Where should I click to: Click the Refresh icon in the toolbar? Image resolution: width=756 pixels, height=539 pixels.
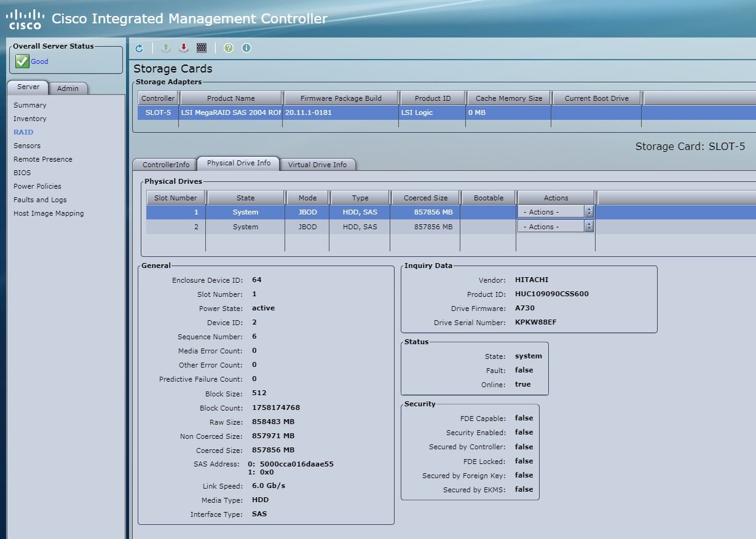[x=139, y=48]
